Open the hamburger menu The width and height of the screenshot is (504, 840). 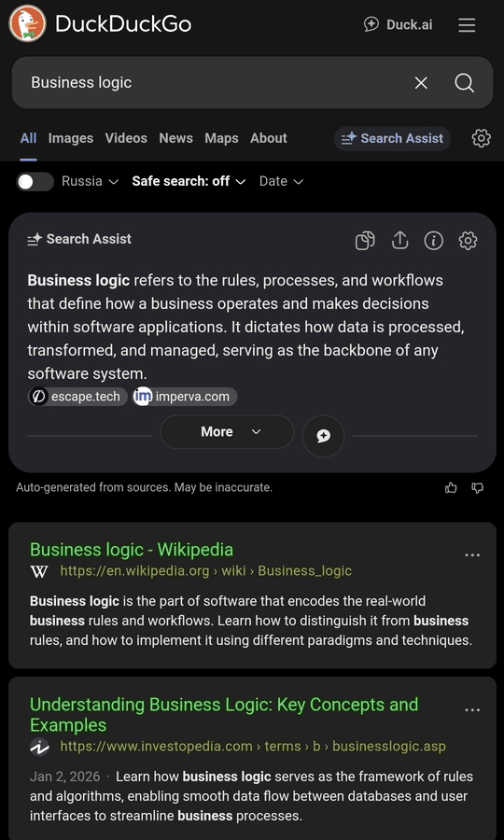467,24
